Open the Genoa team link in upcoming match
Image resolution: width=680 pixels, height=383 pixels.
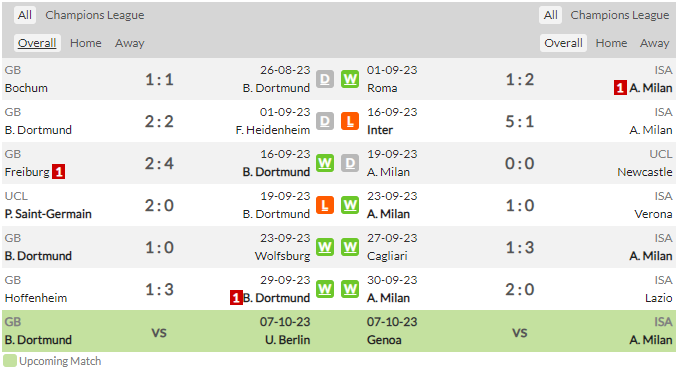click(384, 340)
